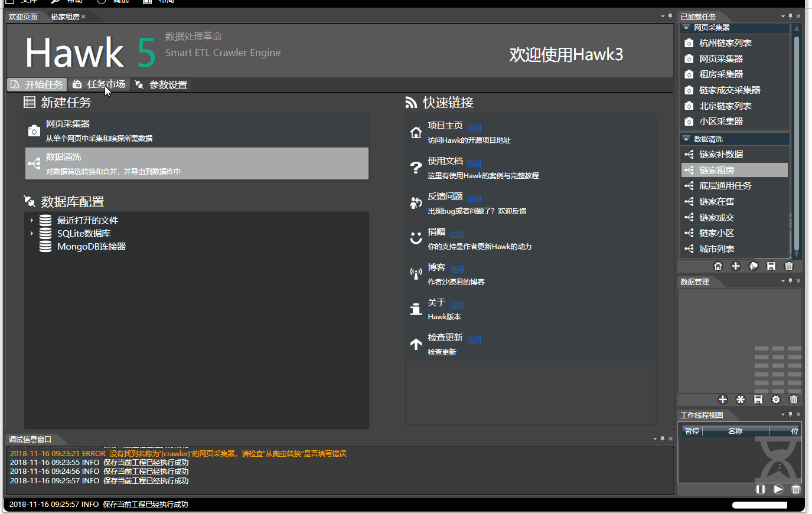Open the 调试信息窗口 panel dropdown arrow
Viewport: 812px width, 514px height.
[x=655, y=439]
